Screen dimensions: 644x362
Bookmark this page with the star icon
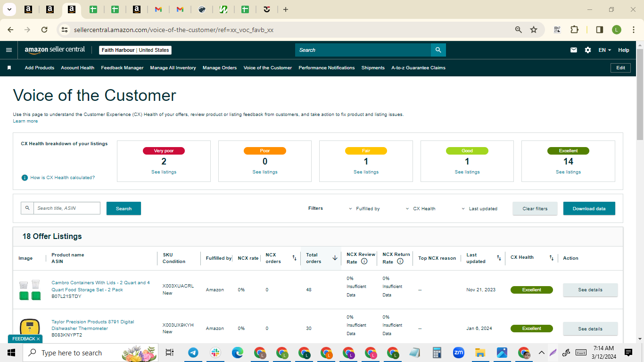(x=534, y=30)
